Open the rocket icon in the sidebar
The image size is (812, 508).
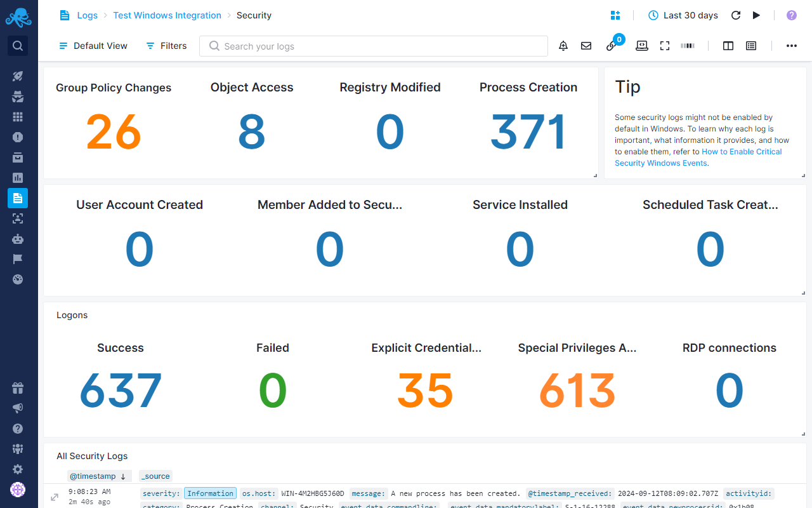point(18,76)
